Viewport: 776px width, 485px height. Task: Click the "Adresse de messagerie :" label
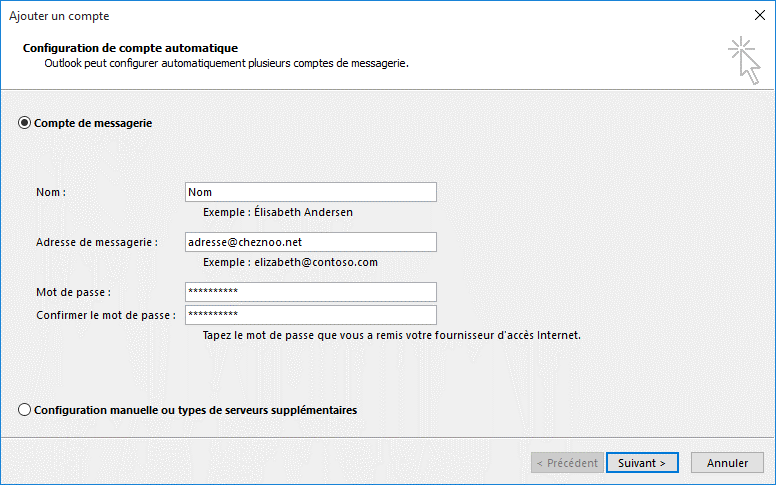click(x=97, y=242)
